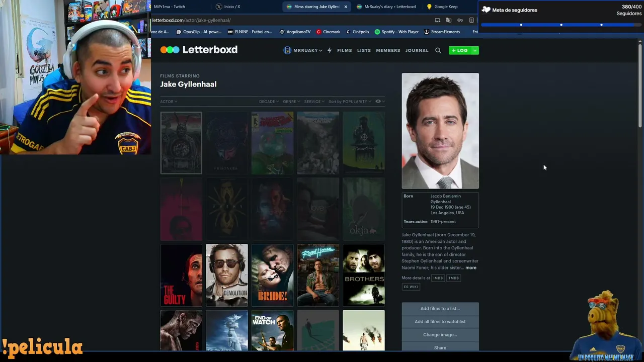The image size is (644, 362).
Task: Open the Spider-Man comic-style poster
Action: click(272, 143)
